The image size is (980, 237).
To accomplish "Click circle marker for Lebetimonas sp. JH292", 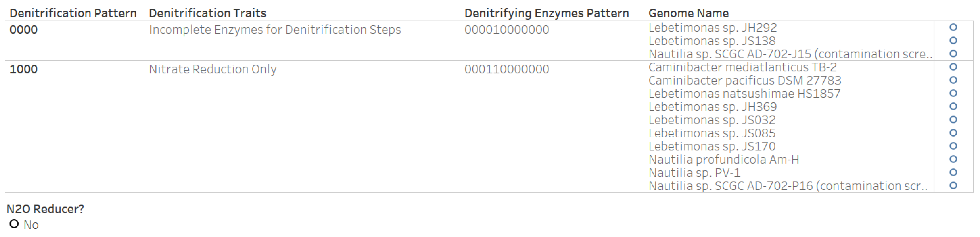I will [953, 27].
